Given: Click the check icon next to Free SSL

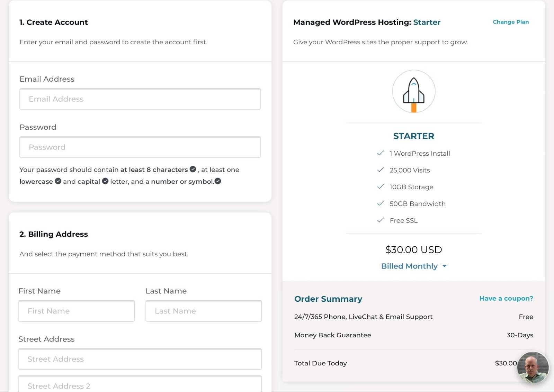Looking at the screenshot, I should point(380,220).
